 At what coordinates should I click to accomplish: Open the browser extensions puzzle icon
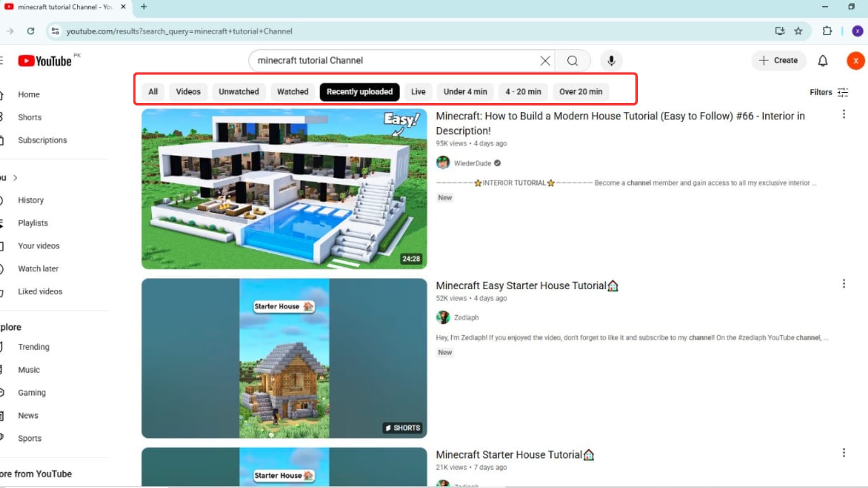827,30
